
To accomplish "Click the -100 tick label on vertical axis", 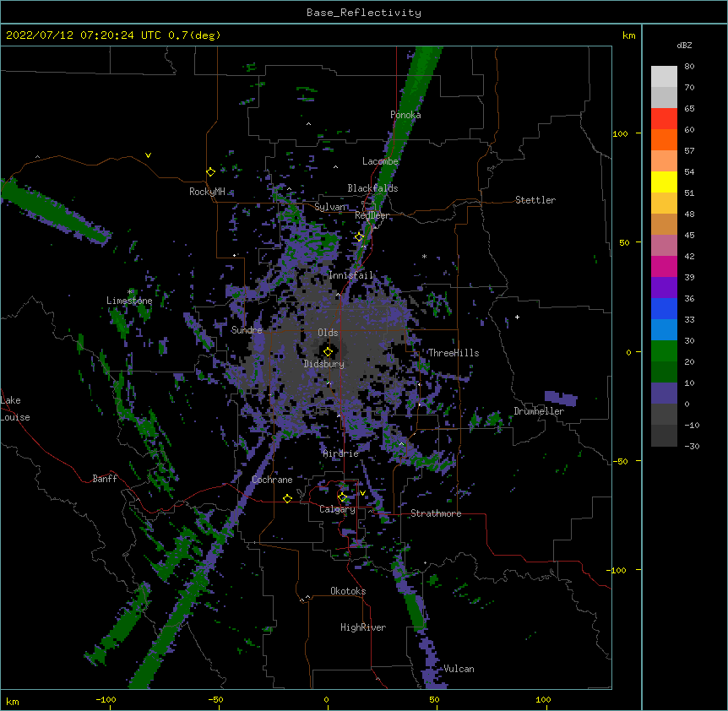I will [617, 570].
